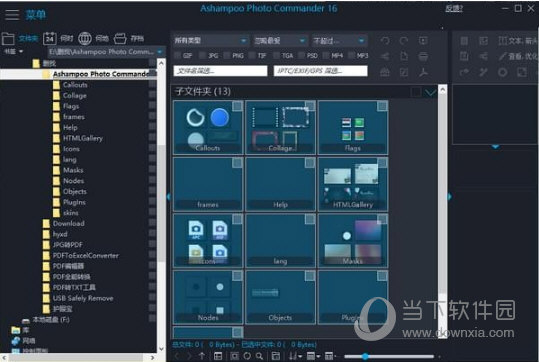Select the USB Safely Remove folder
Image resolution: width=539 pixels, height=362 pixels.
pyautogui.click(x=83, y=298)
